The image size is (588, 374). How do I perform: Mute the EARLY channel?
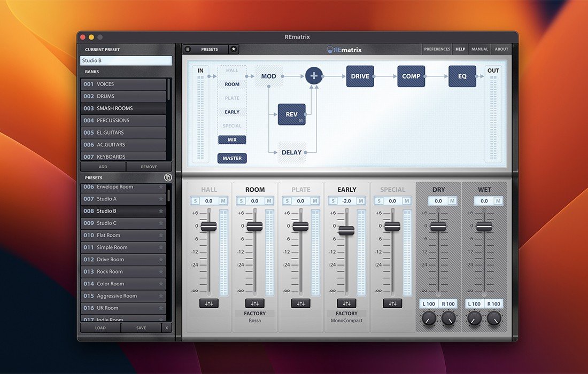[361, 201]
